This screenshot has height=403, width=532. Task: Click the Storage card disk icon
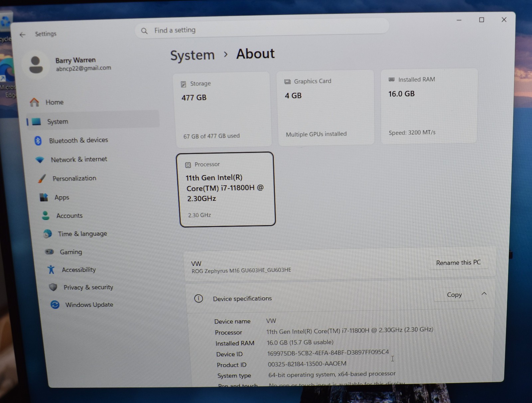[x=183, y=84]
